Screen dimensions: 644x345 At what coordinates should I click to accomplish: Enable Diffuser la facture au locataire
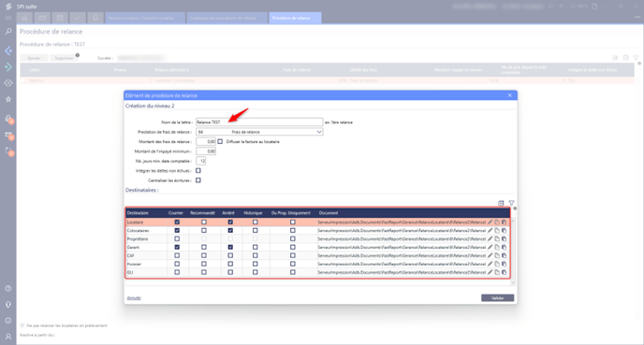pos(220,141)
